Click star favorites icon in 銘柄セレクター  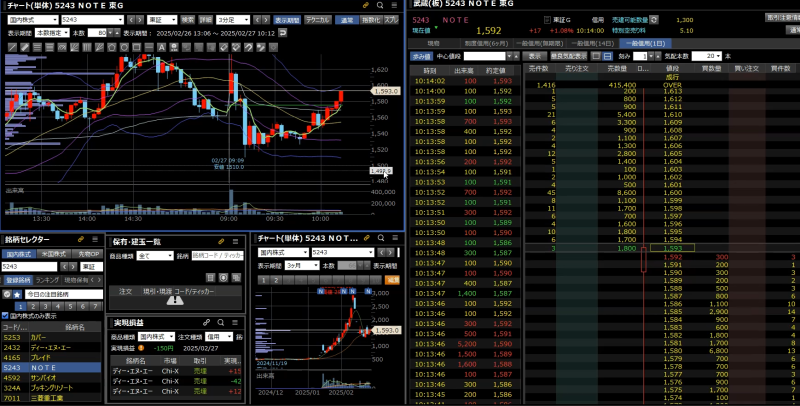tap(17, 294)
